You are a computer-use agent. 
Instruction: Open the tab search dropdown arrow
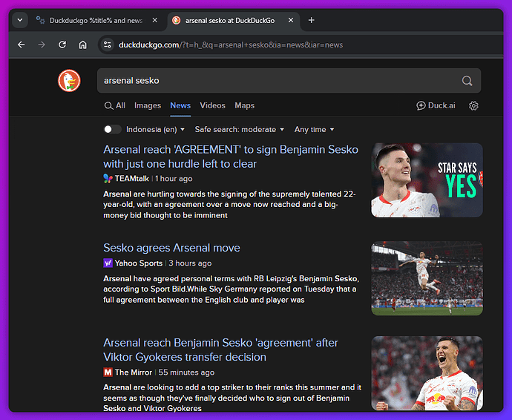coord(20,20)
